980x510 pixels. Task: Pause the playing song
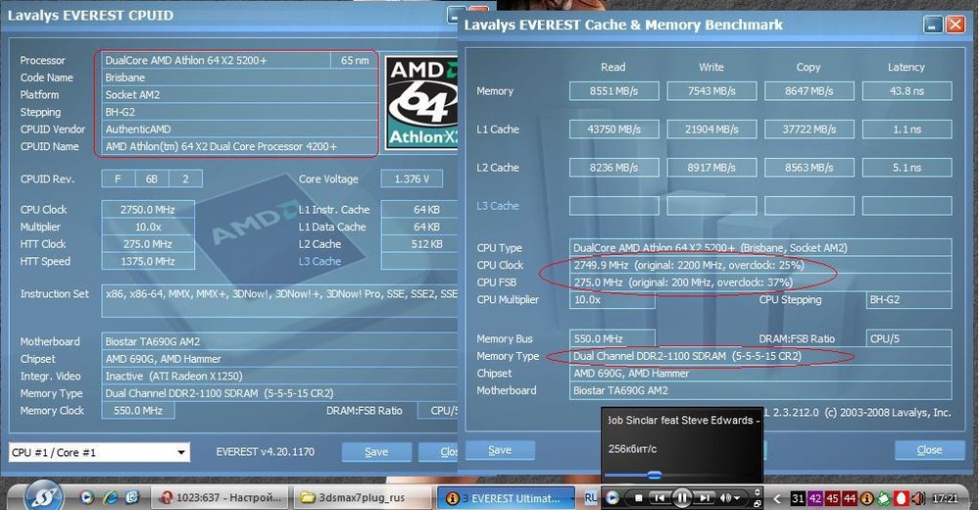pyautogui.click(x=682, y=498)
